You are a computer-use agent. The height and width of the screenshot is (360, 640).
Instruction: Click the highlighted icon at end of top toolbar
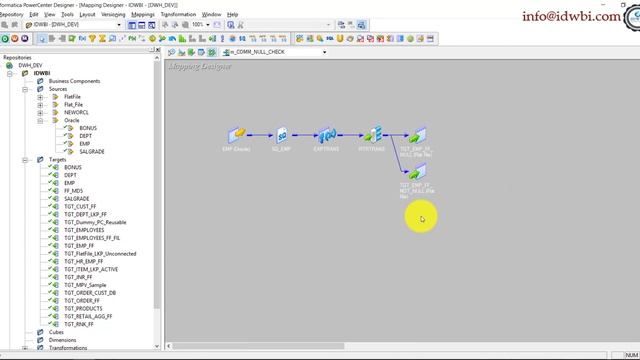(x=361, y=25)
